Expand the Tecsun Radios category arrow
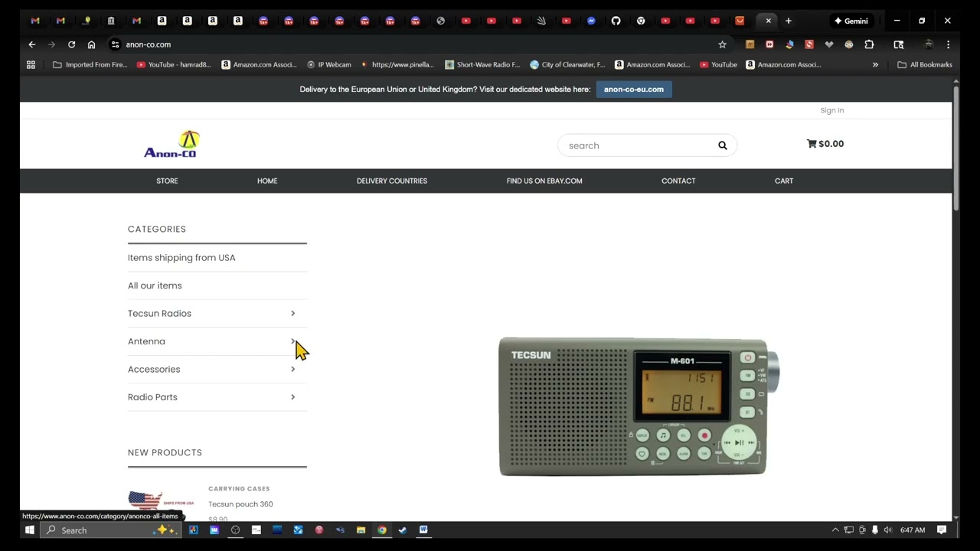The height and width of the screenshot is (551, 980). [292, 313]
